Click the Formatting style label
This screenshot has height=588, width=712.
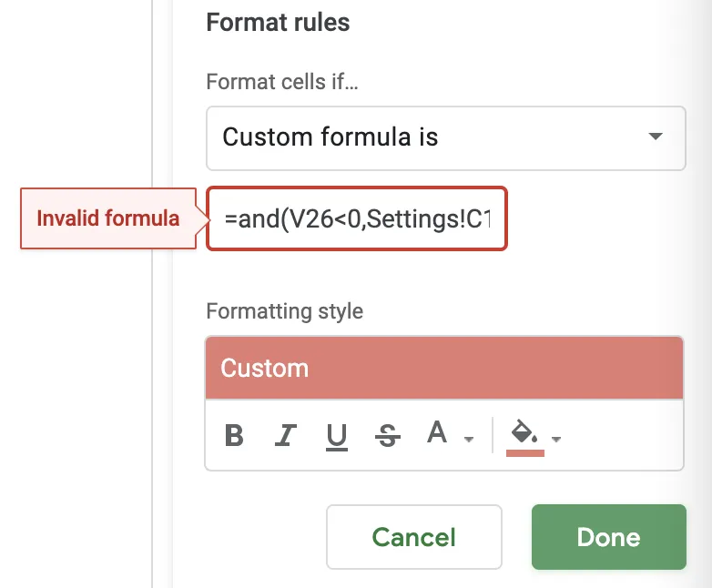pyautogui.click(x=284, y=311)
